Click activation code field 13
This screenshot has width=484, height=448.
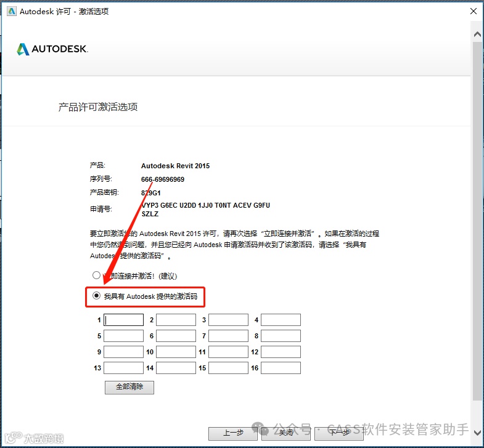tap(123, 368)
